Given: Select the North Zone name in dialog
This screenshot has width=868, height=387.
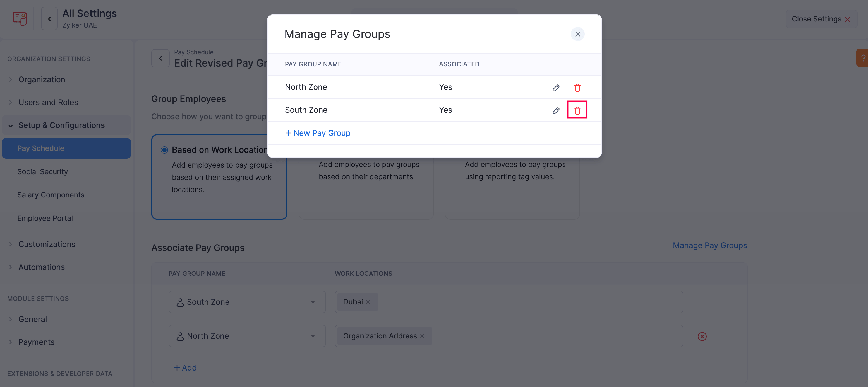Looking at the screenshot, I should pyautogui.click(x=306, y=87).
